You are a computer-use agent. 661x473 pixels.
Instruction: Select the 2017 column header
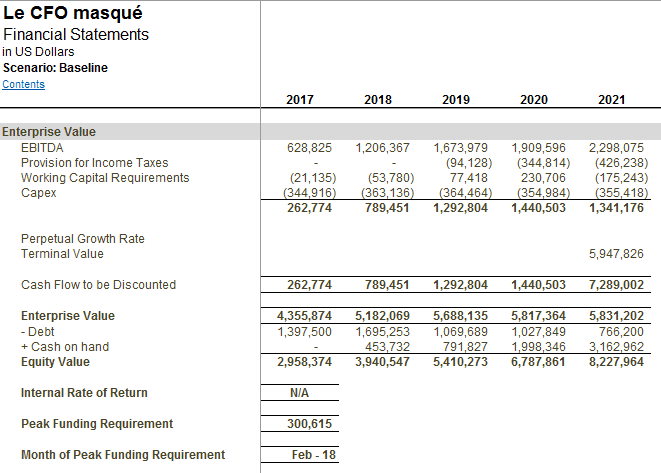pyautogui.click(x=298, y=100)
